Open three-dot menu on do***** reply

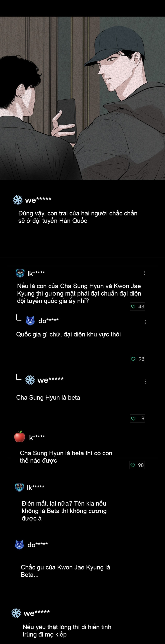coord(145,322)
